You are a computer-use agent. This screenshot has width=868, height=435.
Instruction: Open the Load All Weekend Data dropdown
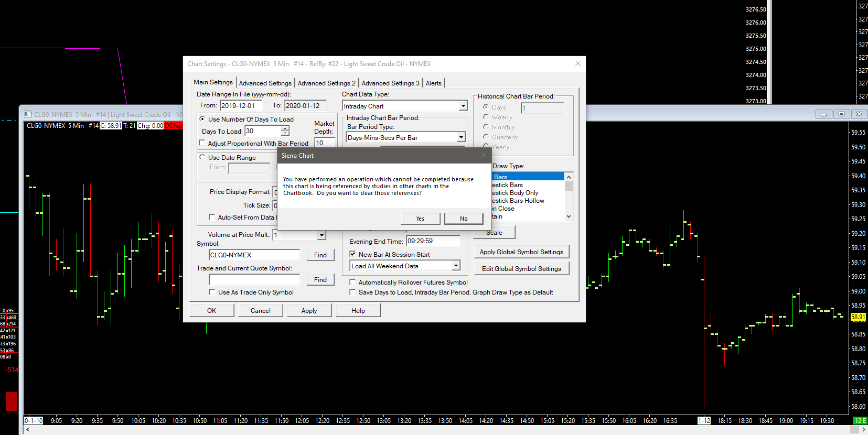456,266
